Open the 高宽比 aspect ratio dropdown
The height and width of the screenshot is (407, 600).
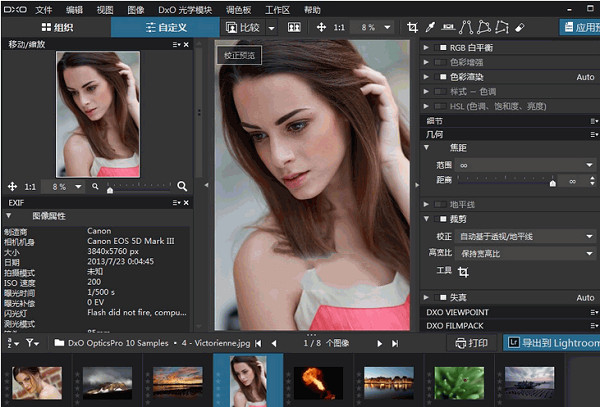click(x=526, y=253)
